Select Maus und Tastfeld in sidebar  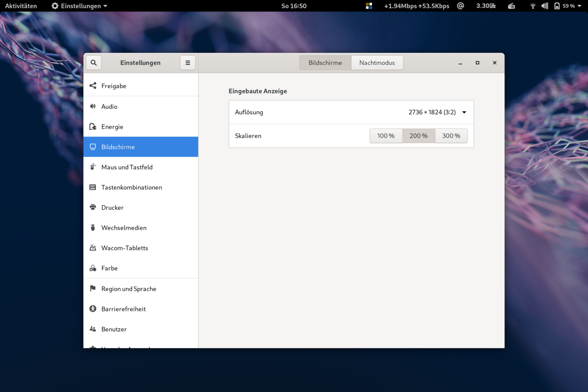pyautogui.click(x=141, y=167)
